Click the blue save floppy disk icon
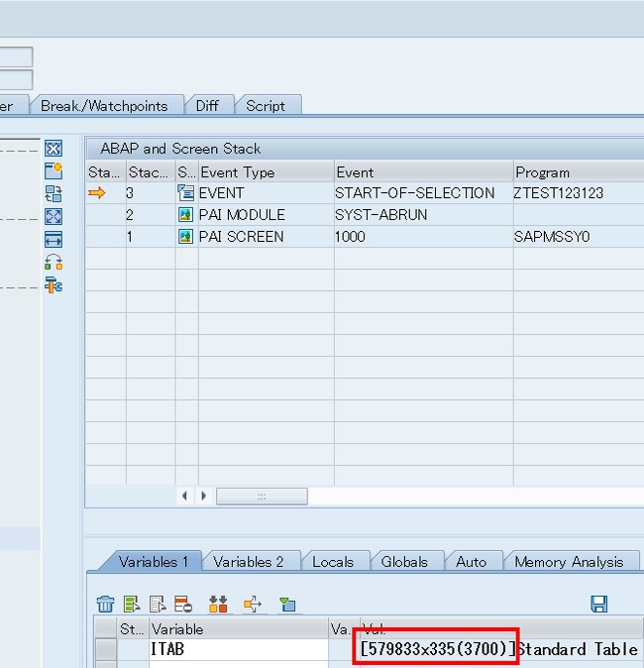 click(598, 605)
